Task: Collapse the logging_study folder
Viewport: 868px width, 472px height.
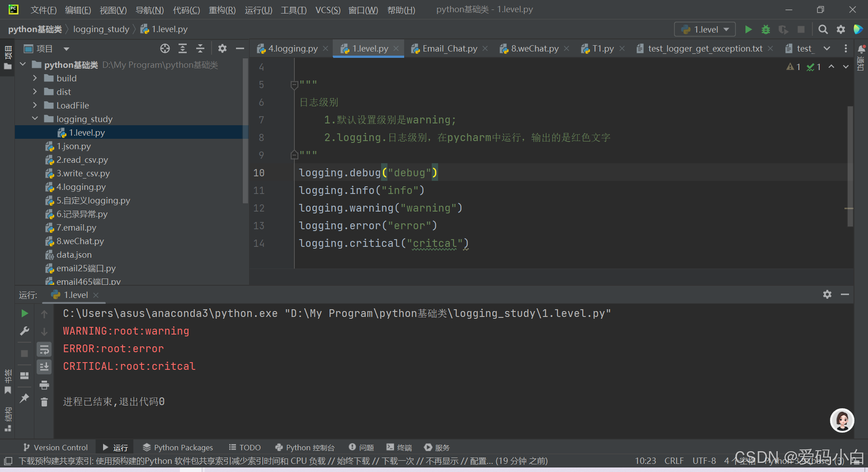Action: [x=35, y=119]
